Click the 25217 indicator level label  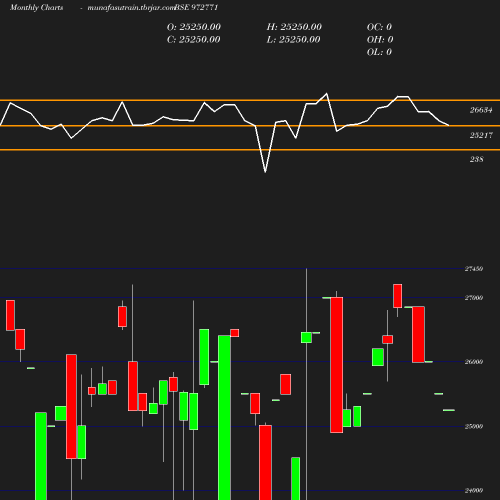pyautogui.click(x=481, y=135)
